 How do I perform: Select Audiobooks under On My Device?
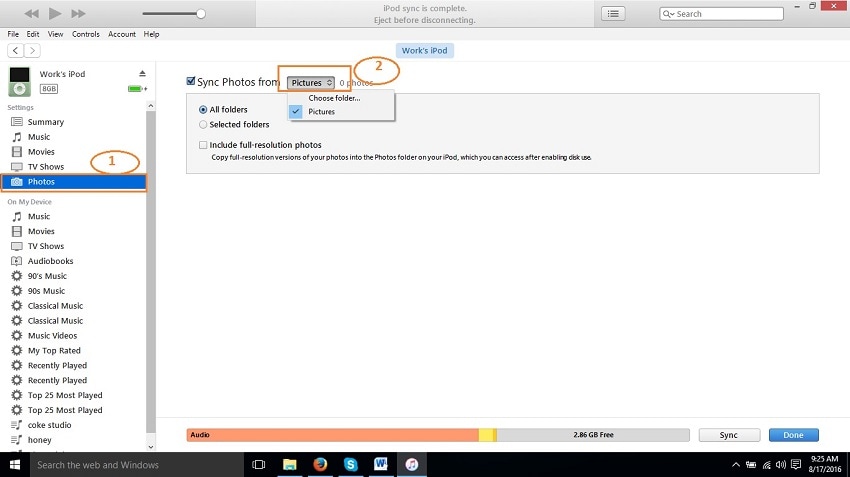tap(50, 261)
